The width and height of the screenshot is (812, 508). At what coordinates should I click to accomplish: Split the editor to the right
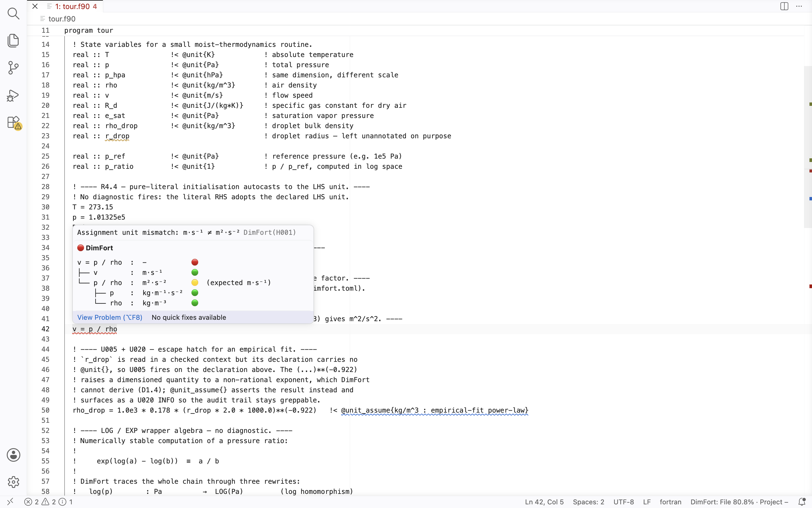[784, 6]
